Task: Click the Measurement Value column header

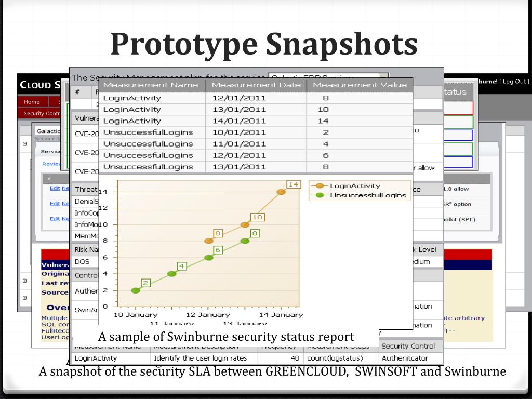Action: [x=360, y=85]
